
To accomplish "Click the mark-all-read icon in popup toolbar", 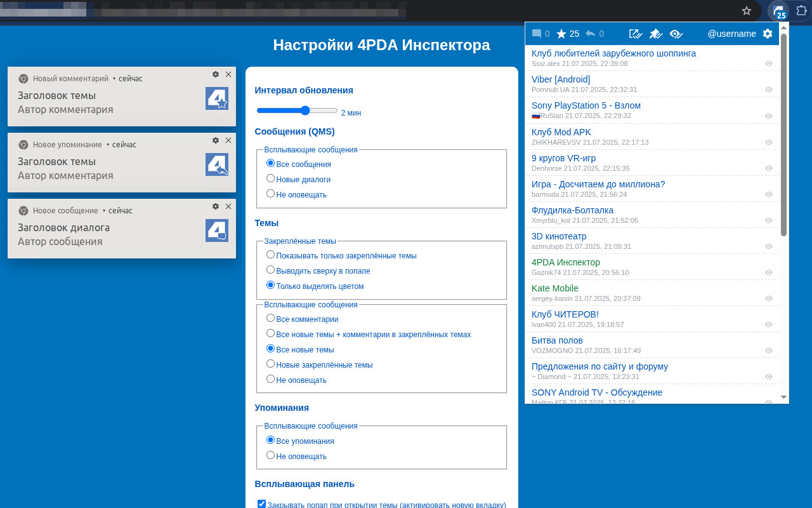I will (x=634, y=33).
